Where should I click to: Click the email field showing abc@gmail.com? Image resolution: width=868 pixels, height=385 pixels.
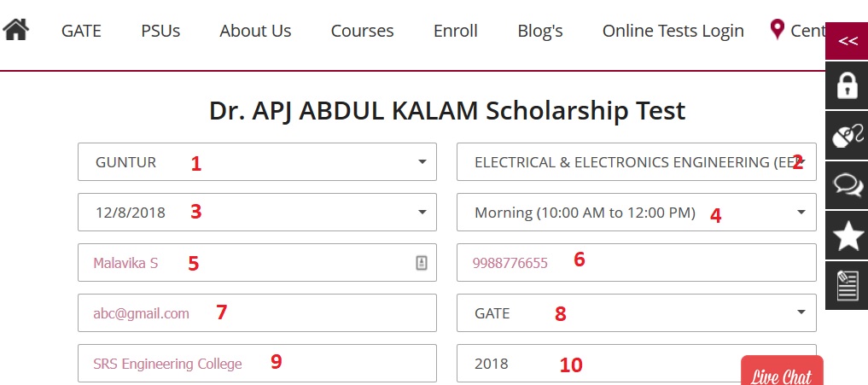point(257,313)
